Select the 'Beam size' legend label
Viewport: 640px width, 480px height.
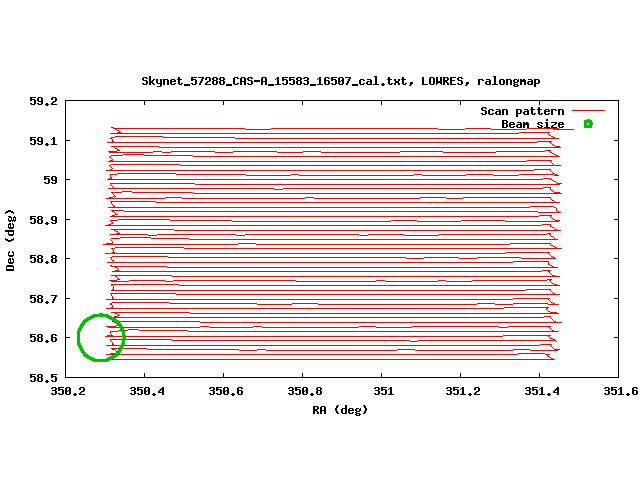[533, 124]
